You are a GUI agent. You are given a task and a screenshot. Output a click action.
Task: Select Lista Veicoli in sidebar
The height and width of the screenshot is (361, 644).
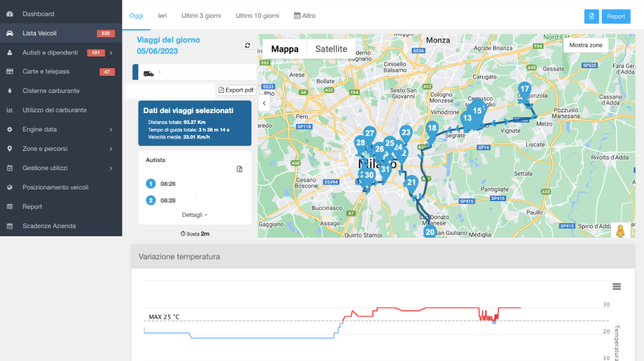coord(61,33)
